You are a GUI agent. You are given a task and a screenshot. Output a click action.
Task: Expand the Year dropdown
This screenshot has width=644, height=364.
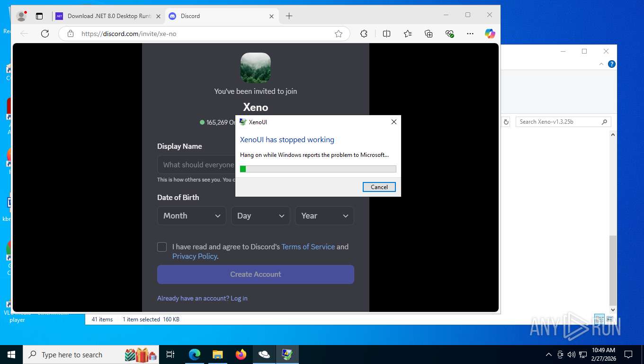[324, 216]
